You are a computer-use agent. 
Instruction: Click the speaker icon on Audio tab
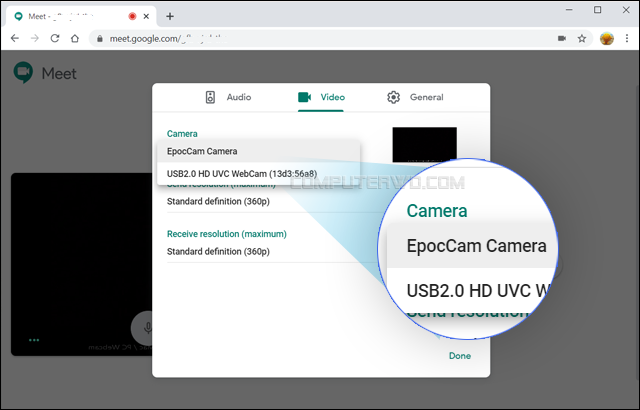click(x=210, y=97)
